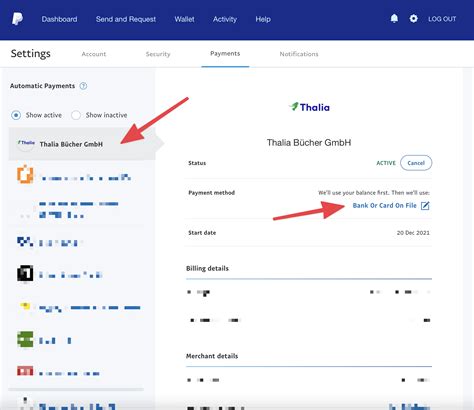Screen dimensions: 474x410
Task: Open the notifications bell icon
Action: pyautogui.click(x=394, y=19)
